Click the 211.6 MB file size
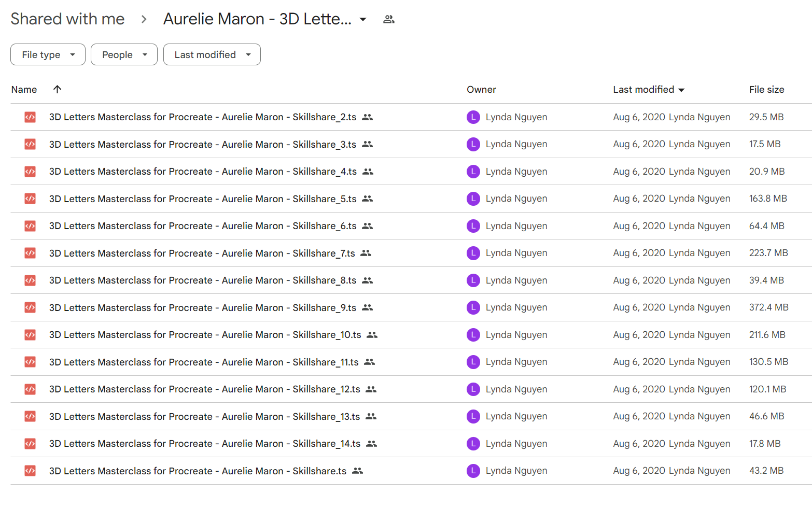 click(x=767, y=335)
